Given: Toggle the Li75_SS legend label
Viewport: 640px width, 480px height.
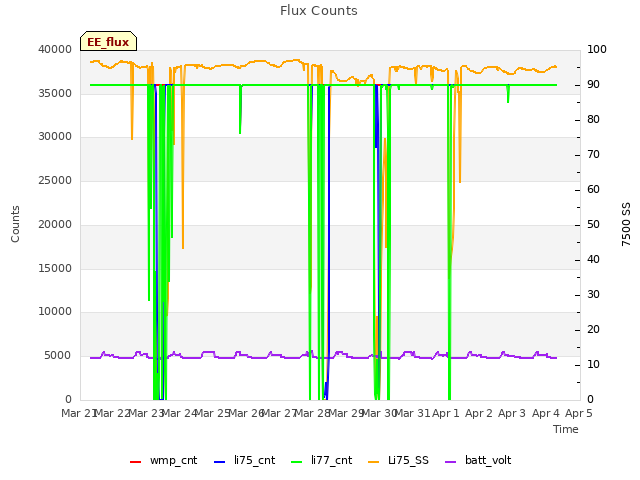Looking at the screenshot, I should pos(408,460).
